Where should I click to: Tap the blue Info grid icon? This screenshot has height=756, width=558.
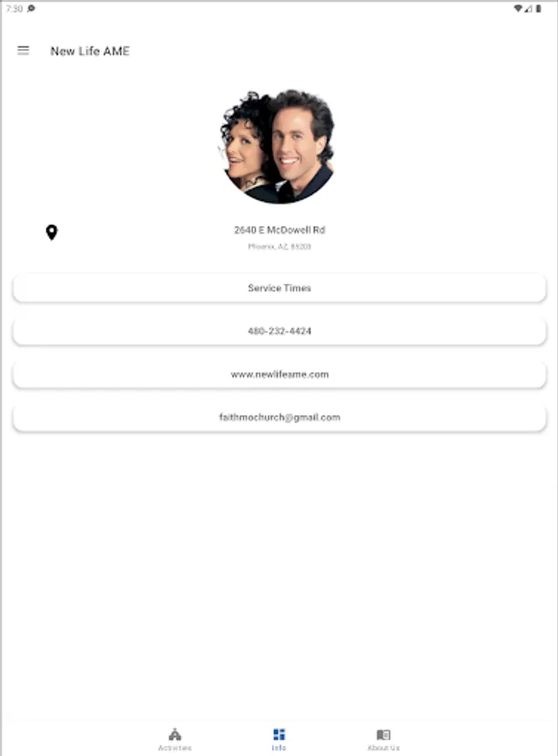279,734
